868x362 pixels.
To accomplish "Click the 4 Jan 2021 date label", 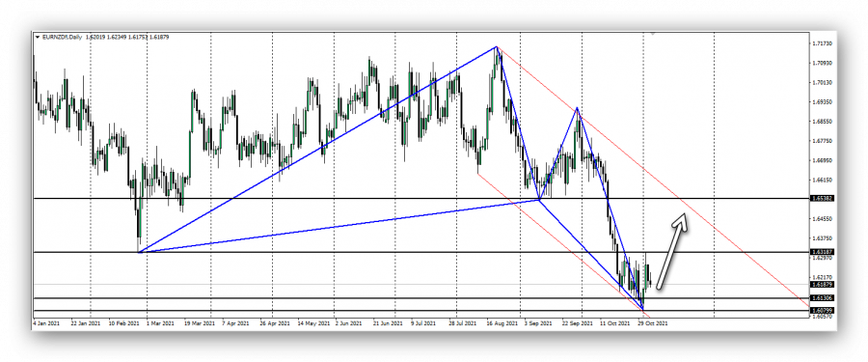I will tap(46, 322).
